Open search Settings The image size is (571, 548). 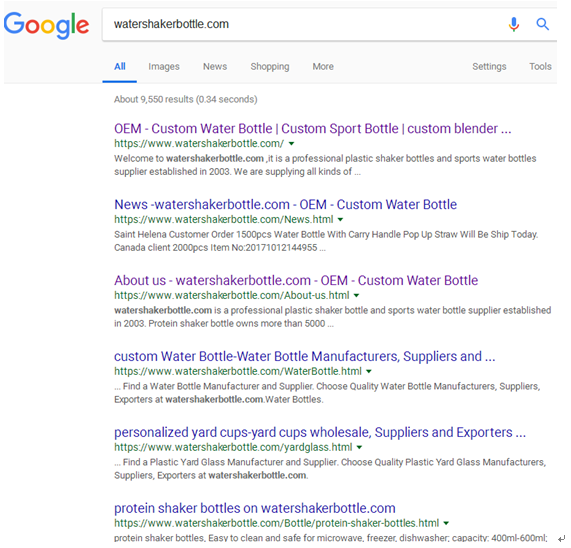489,67
